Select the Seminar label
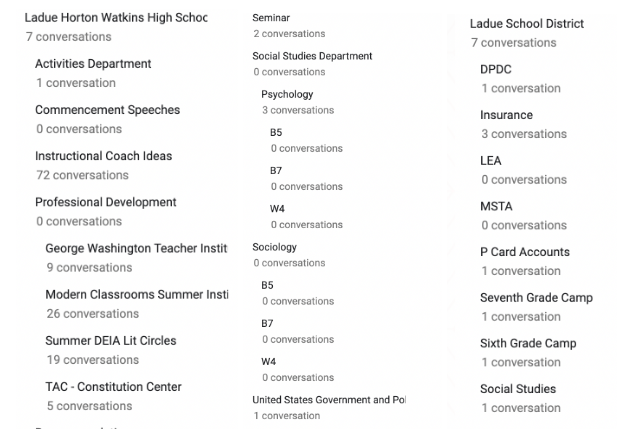 click(271, 18)
